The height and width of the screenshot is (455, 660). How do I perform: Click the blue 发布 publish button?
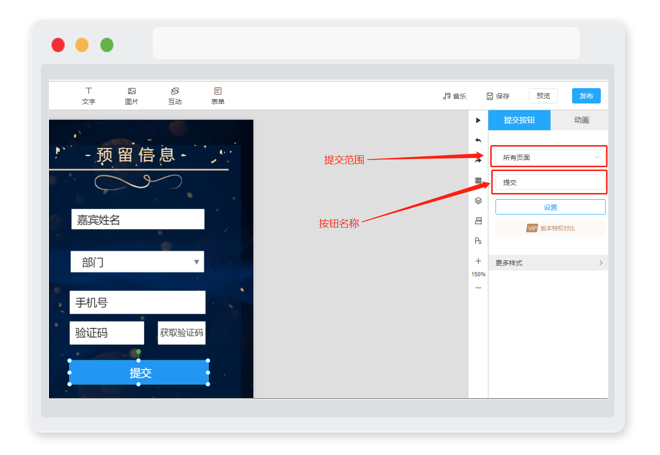coord(586,96)
